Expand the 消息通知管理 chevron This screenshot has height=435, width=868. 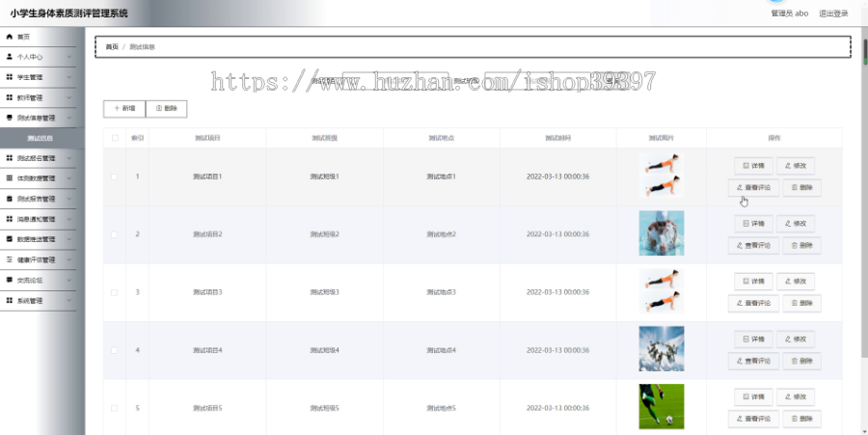69,219
